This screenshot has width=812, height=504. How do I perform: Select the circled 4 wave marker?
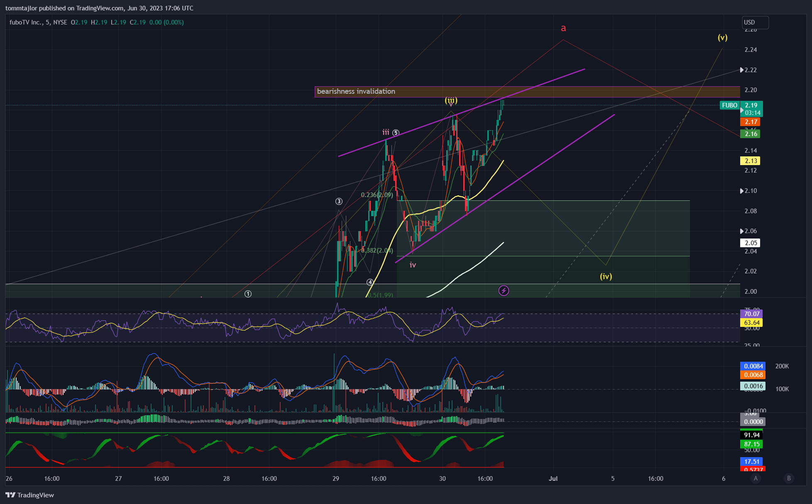pos(370,282)
